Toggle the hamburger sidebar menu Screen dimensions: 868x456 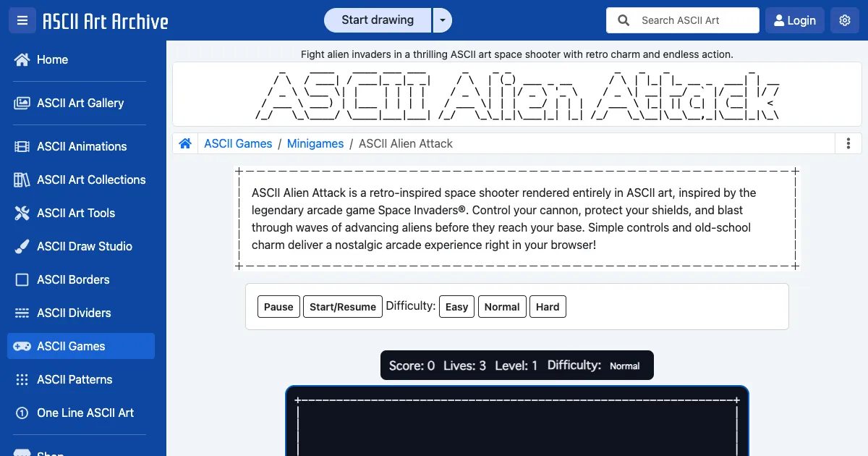[x=22, y=20]
